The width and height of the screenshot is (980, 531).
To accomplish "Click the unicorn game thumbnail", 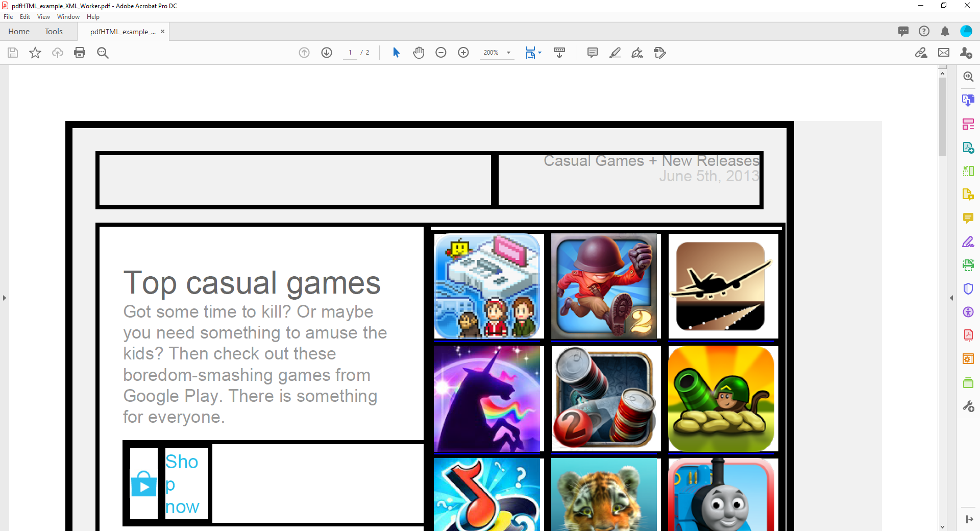I will 487,399.
